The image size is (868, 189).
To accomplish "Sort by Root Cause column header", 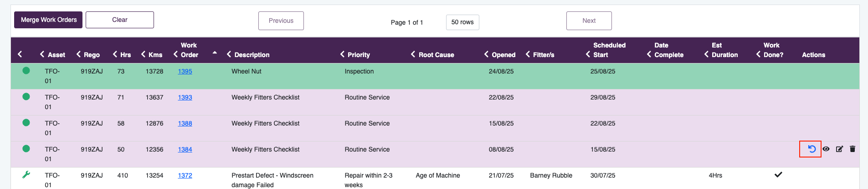I will pyautogui.click(x=437, y=55).
